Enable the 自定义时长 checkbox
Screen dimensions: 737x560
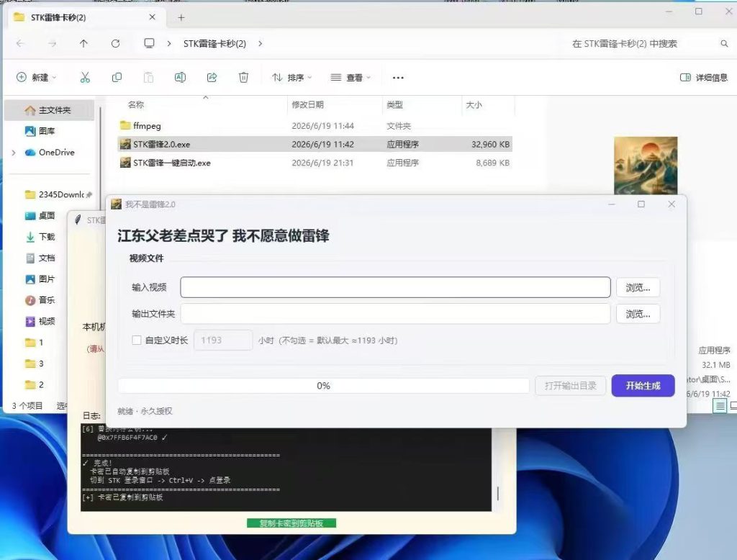[137, 340]
